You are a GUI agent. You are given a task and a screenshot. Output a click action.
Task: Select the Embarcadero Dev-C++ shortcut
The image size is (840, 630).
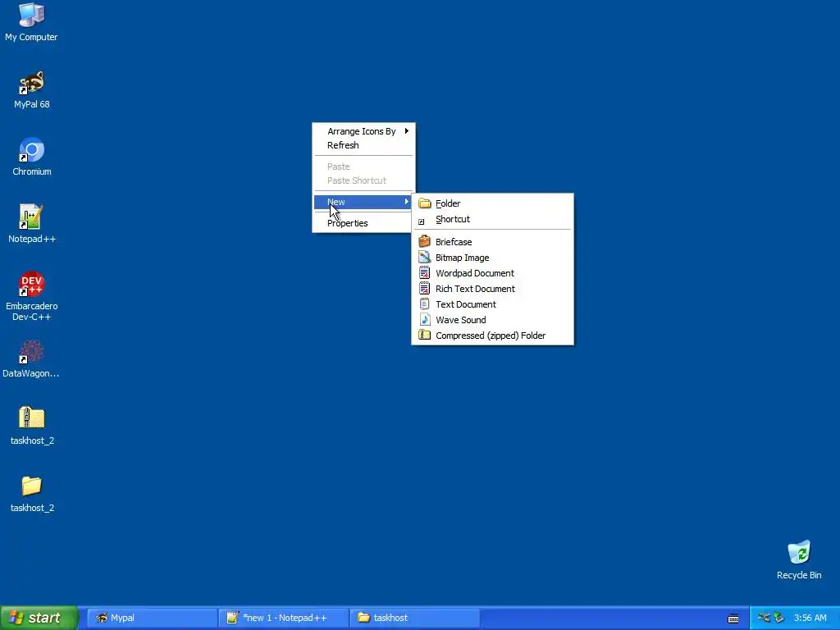coord(32,296)
